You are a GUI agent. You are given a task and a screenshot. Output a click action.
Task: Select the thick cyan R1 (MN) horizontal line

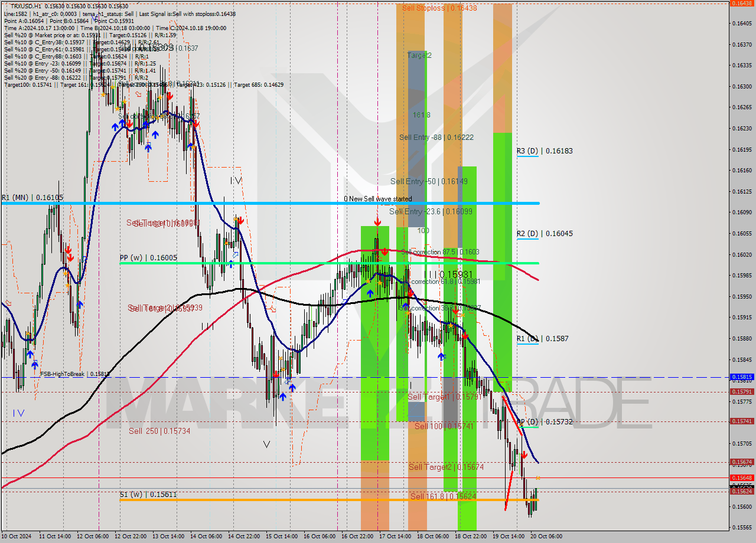(x=270, y=204)
